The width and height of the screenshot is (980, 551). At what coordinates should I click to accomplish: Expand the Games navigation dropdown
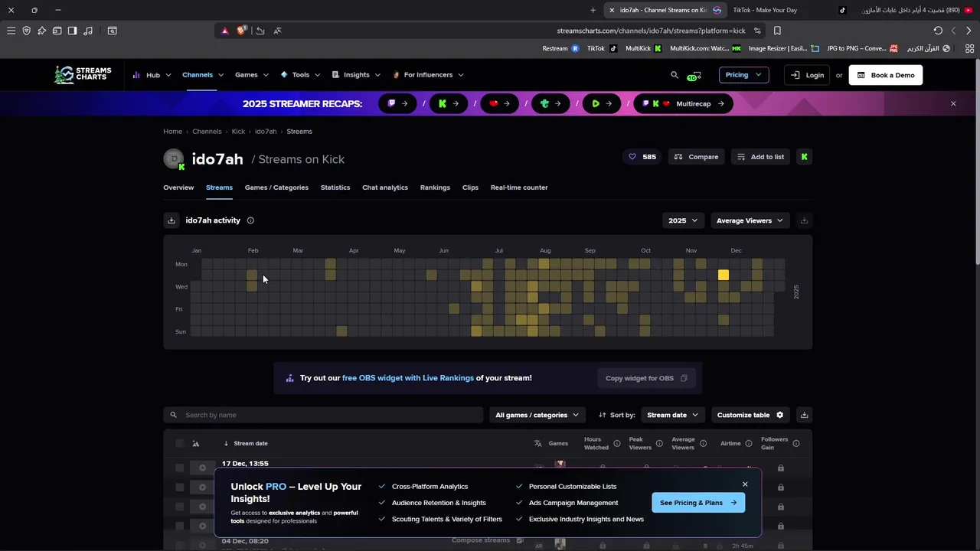click(x=252, y=75)
